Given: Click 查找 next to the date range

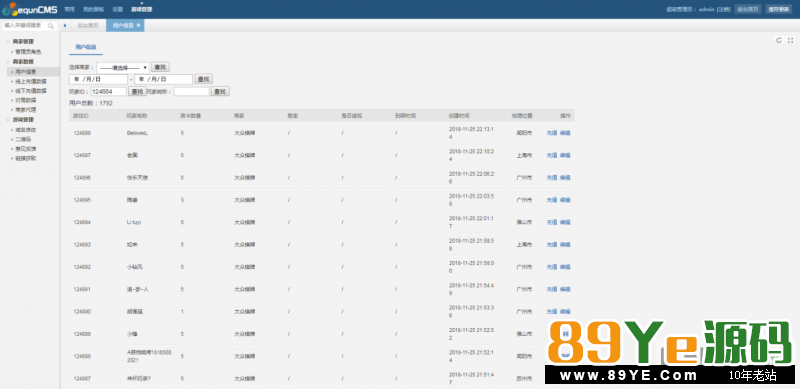Looking at the screenshot, I should tap(203, 79).
